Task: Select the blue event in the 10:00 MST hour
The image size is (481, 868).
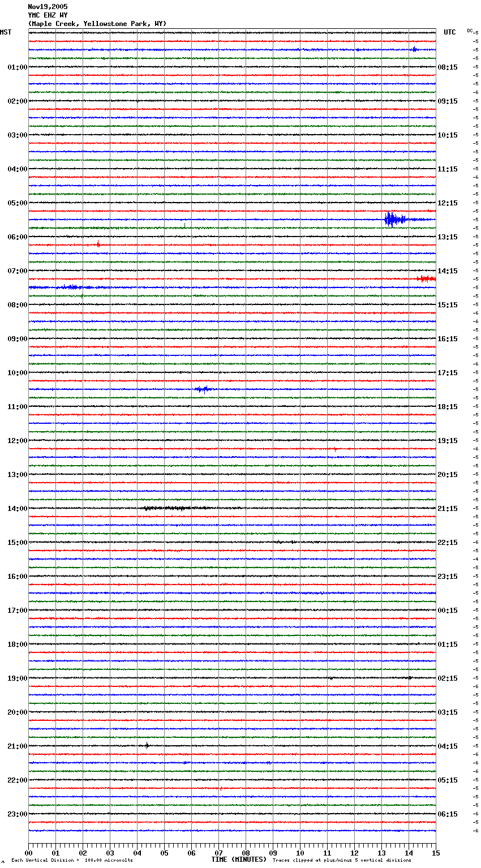Action: point(203,389)
